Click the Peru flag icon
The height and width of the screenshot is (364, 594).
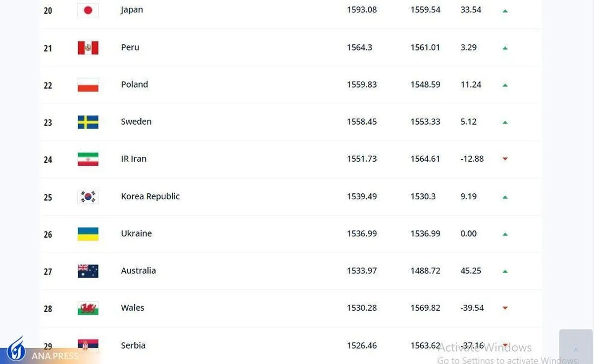click(88, 47)
